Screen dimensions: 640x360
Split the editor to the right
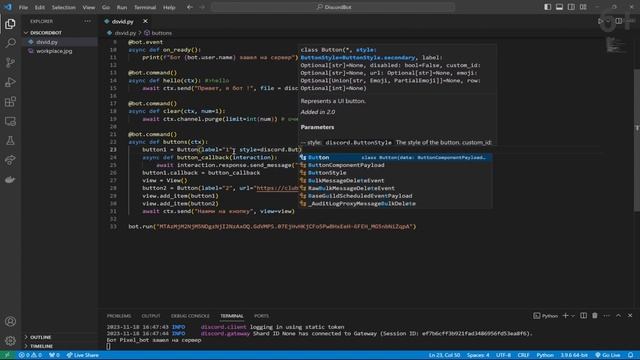point(619,21)
